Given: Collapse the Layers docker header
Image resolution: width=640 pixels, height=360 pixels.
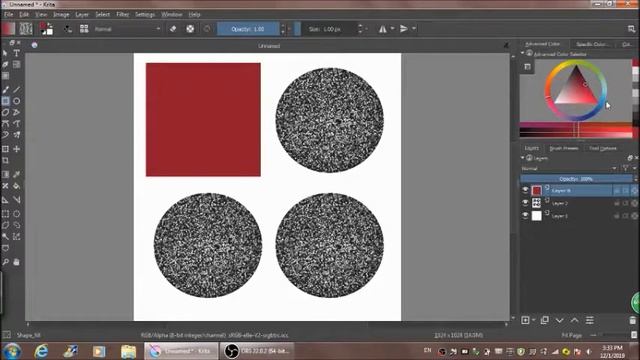Looking at the screenshot, I should coord(522,158).
